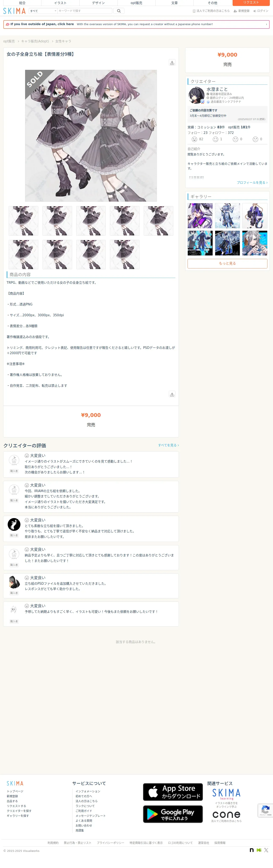The height and width of the screenshot is (868, 273).
Task: Select the イラスト navigation tab
Action: [x=60, y=3]
